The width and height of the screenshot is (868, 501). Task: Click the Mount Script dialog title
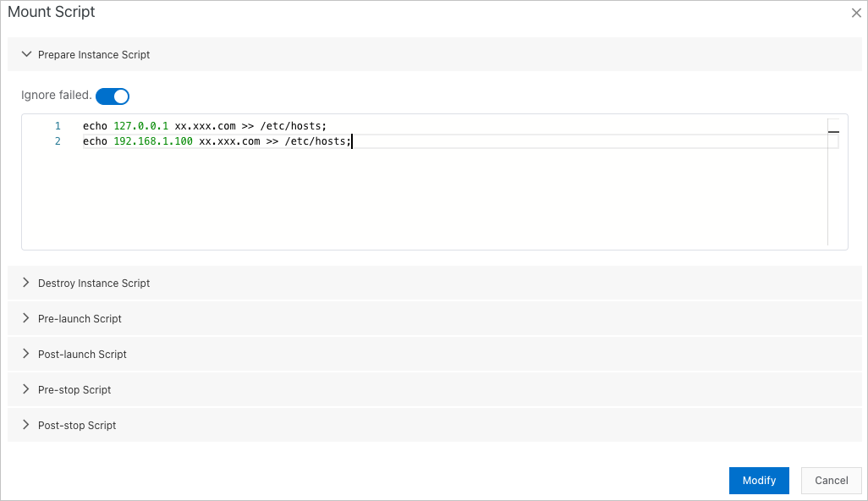pyautogui.click(x=51, y=12)
